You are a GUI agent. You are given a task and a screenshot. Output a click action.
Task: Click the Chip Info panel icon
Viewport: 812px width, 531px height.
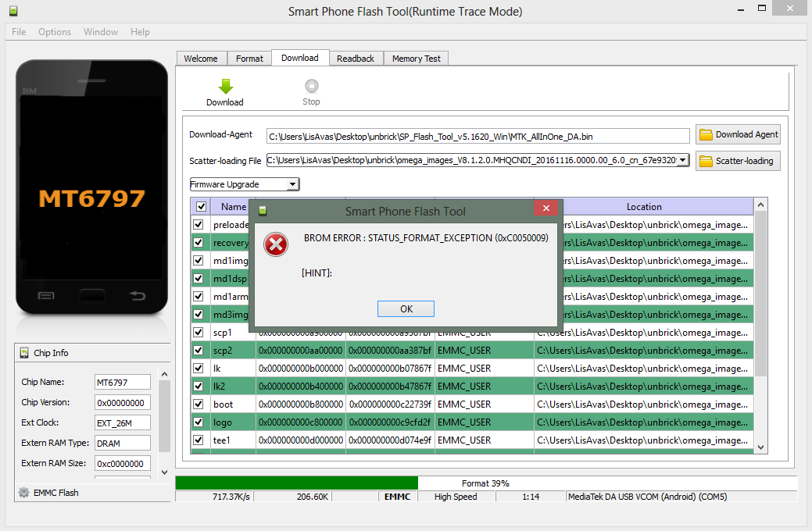(24, 353)
